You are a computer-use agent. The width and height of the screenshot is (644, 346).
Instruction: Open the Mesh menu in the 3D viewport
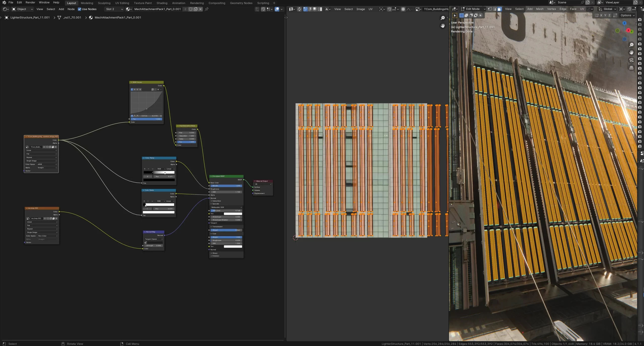(x=539, y=9)
